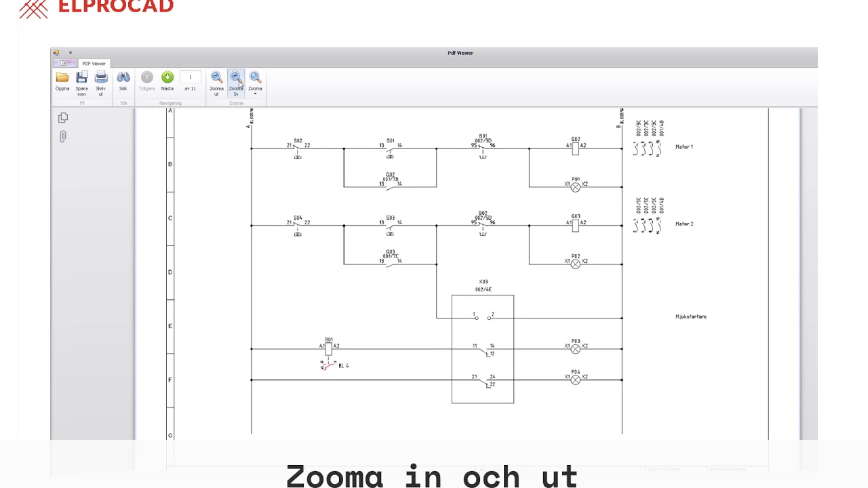
Task: Show page thumbnails via sidebar pages icon
Action: (63, 118)
